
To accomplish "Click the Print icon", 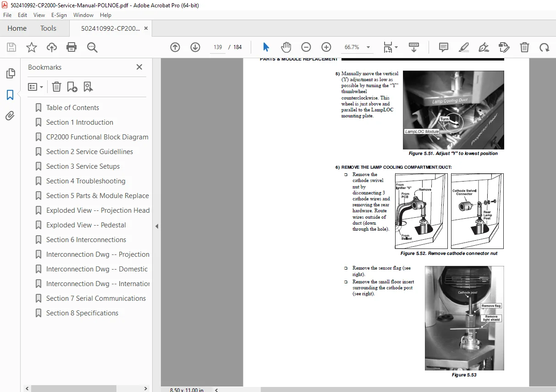I will [x=72, y=47].
